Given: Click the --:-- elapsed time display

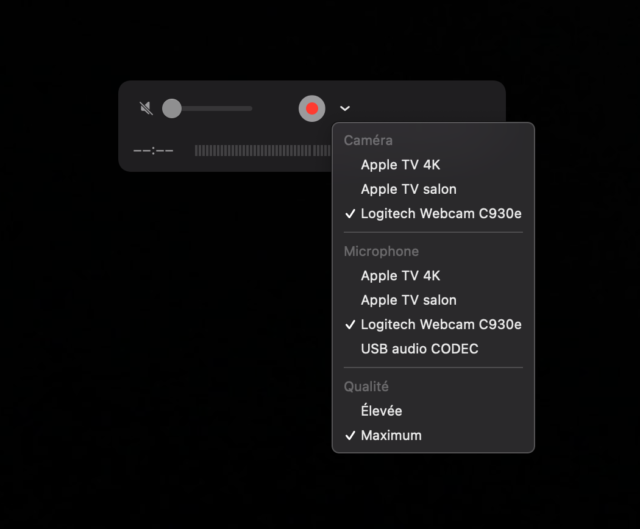Looking at the screenshot, I should [x=153, y=151].
